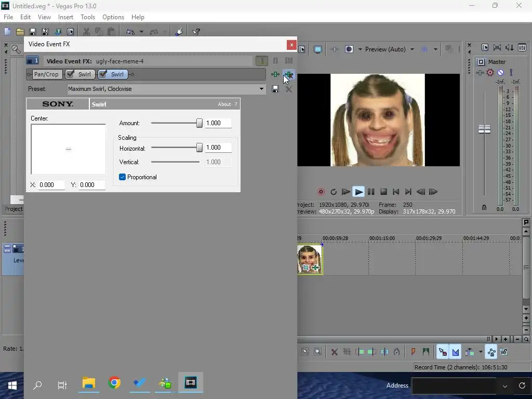Switch FX window to two-column view
Image resolution: width=532 pixels, height=399 pixels.
tap(275, 61)
